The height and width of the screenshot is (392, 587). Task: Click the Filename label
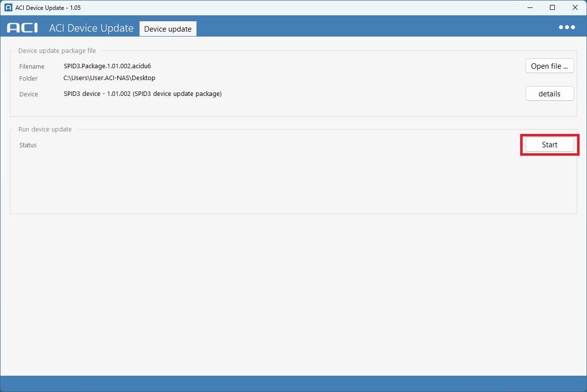(x=32, y=67)
